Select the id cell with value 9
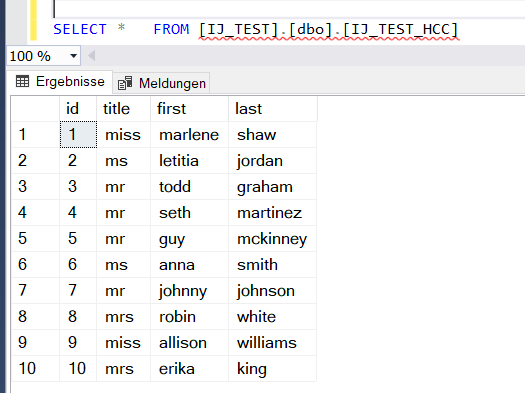The width and height of the screenshot is (525, 393). [x=78, y=342]
